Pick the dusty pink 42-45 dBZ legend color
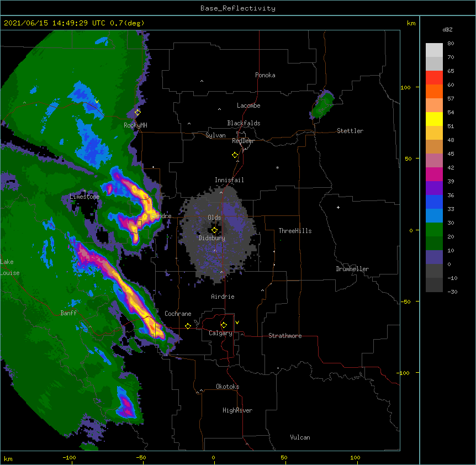 (x=434, y=160)
